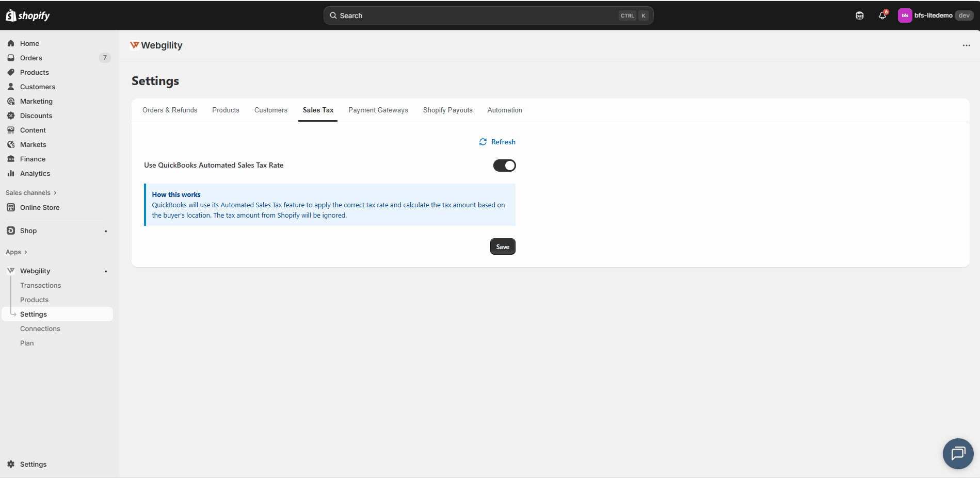
Task: Click the bfs store avatar
Action: [x=905, y=15]
